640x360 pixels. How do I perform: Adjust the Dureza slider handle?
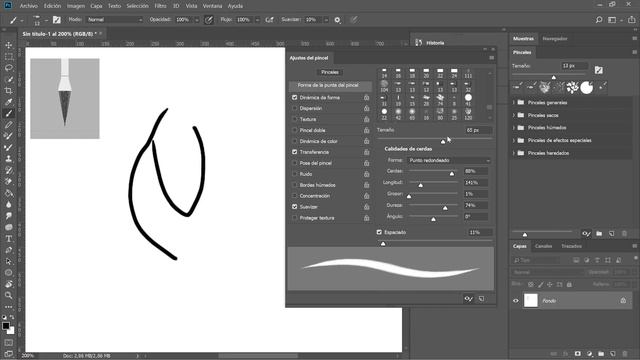pyautogui.click(x=445, y=208)
